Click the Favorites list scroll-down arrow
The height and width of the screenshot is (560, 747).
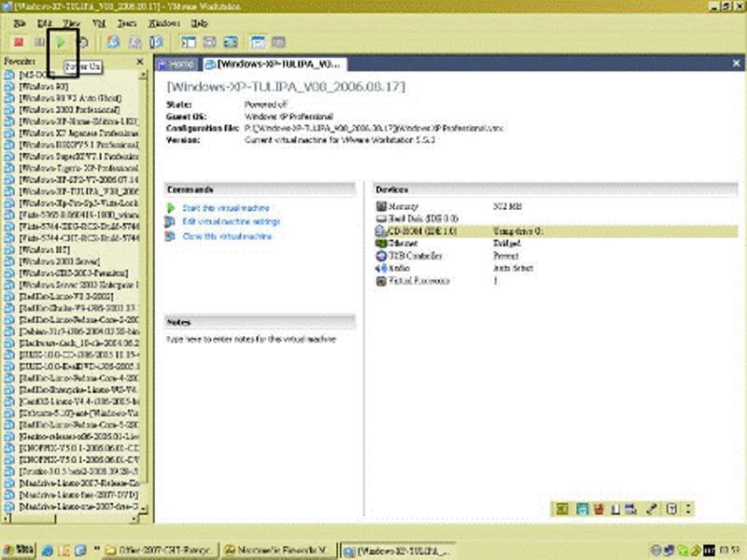(144, 509)
